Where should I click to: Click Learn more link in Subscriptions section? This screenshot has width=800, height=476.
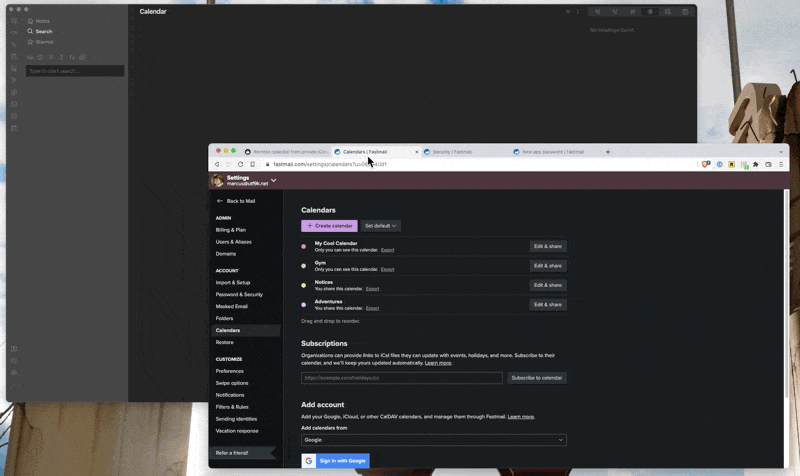click(438, 363)
